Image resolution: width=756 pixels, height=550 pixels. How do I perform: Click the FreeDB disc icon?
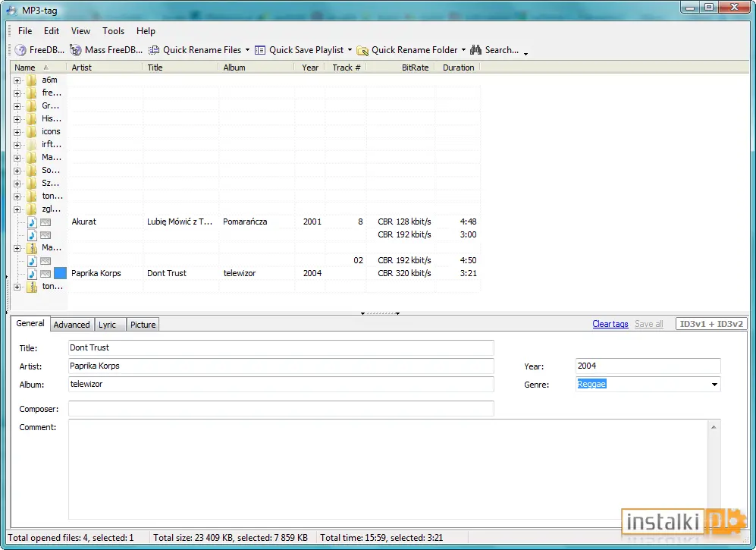pos(20,50)
